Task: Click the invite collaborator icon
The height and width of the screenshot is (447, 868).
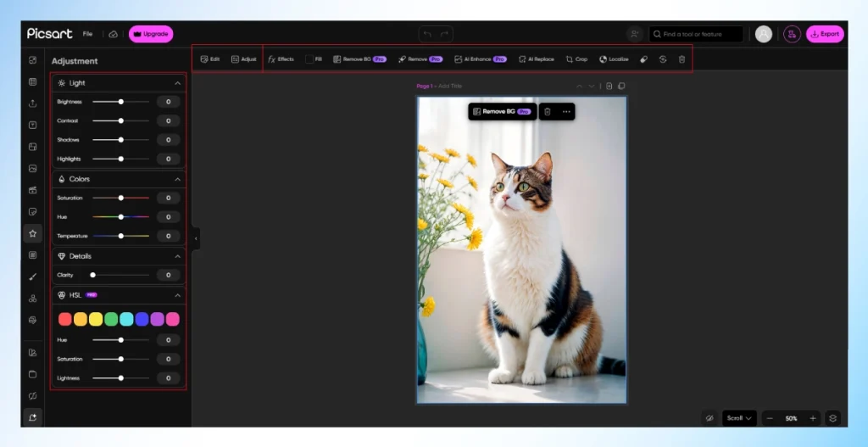Action: point(634,34)
